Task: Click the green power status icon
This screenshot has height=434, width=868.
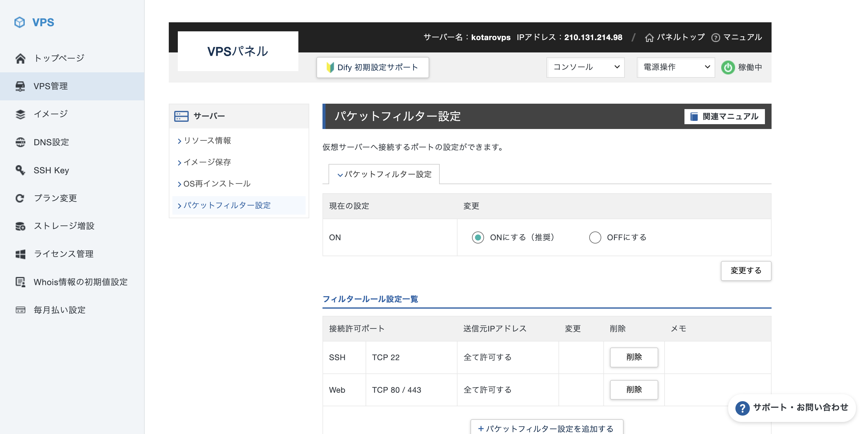Action: [728, 68]
